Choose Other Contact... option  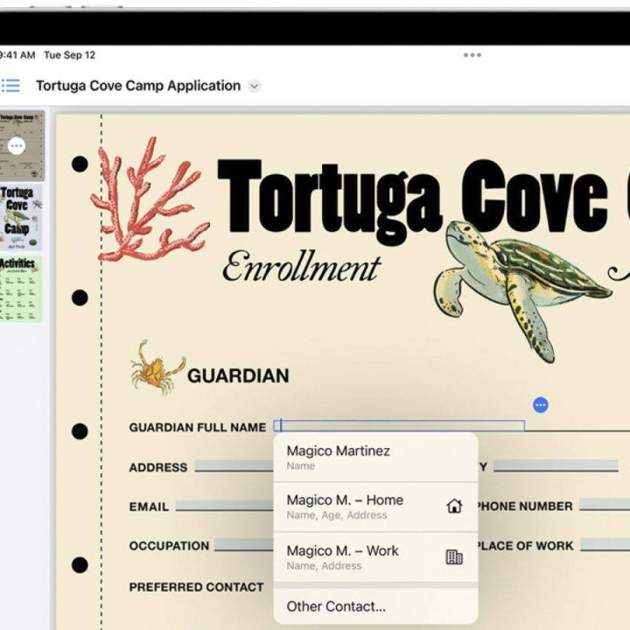point(336,606)
